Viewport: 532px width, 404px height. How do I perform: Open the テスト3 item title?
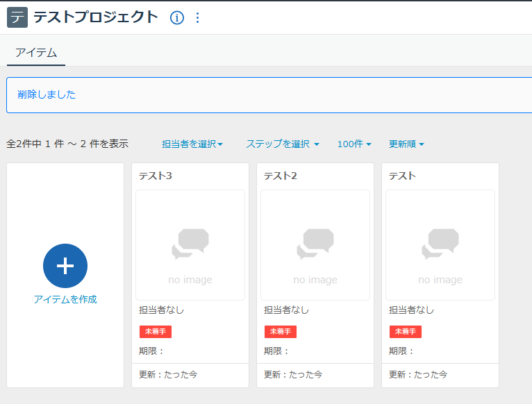pyautogui.click(x=156, y=176)
